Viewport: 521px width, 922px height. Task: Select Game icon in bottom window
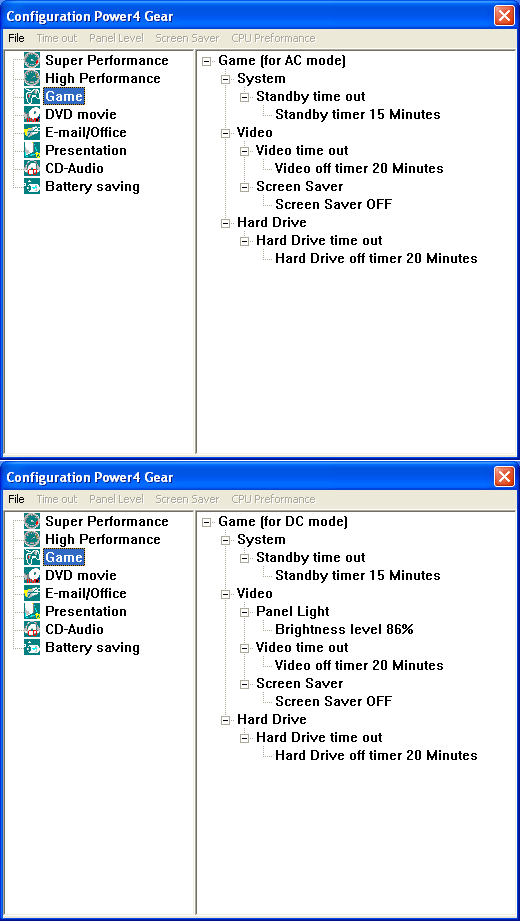point(32,557)
